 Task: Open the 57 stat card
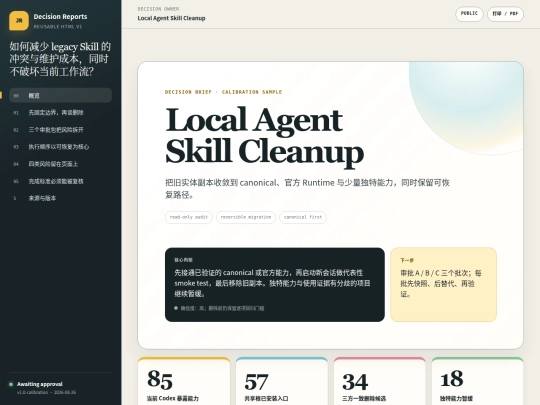click(x=282, y=381)
